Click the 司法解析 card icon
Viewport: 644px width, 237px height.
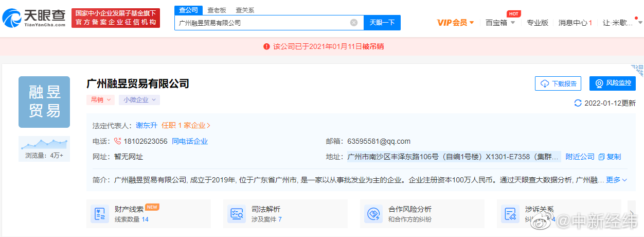pyautogui.click(x=237, y=214)
